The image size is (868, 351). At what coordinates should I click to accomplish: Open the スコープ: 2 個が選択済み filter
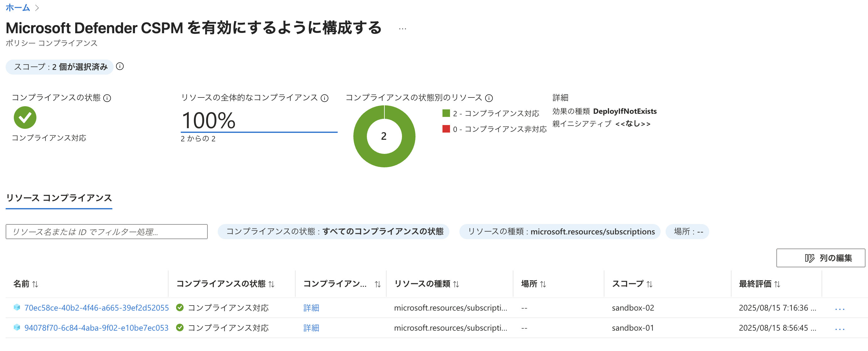[x=60, y=67]
